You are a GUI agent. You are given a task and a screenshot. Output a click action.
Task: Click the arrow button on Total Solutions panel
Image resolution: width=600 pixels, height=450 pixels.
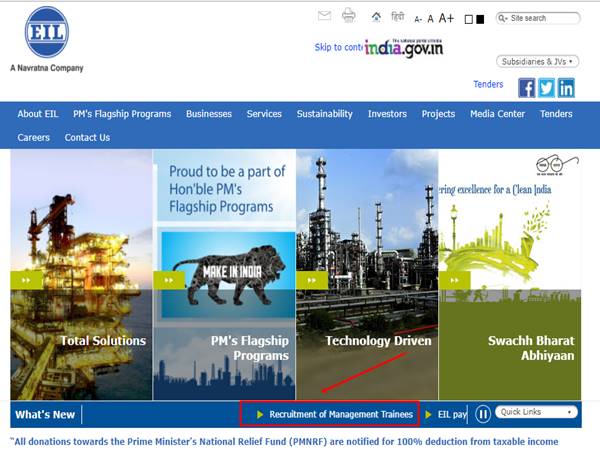tap(26, 280)
